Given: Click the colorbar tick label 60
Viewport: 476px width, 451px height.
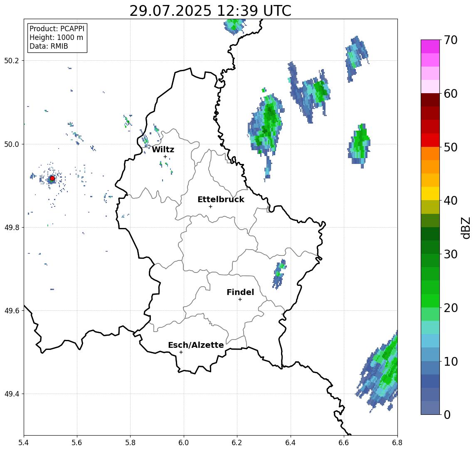Looking at the screenshot, I should point(451,94).
